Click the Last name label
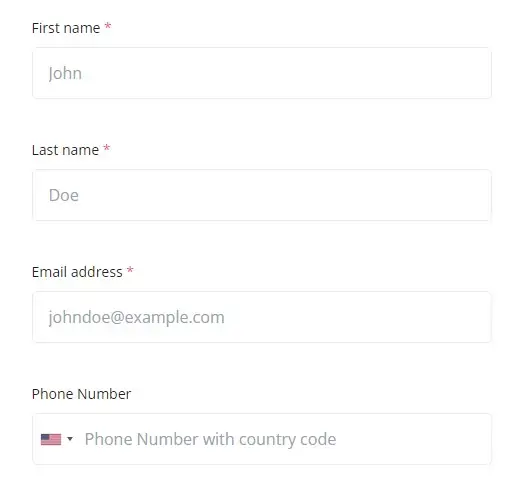Viewport: 521px width, 483px height. pyautogui.click(x=65, y=150)
